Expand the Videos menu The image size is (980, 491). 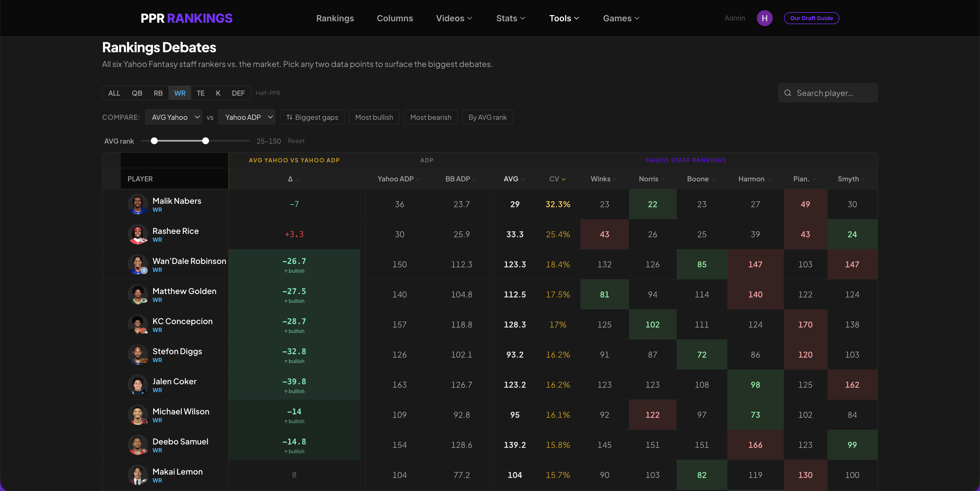[454, 18]
